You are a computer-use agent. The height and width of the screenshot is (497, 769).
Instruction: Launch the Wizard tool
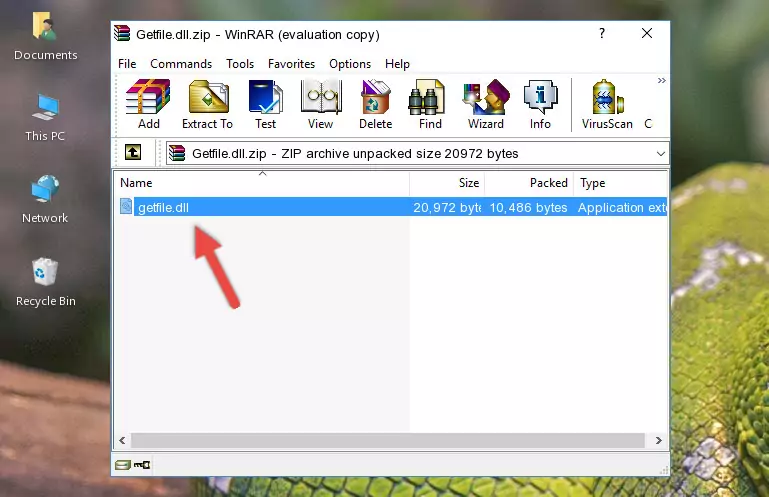486,105
